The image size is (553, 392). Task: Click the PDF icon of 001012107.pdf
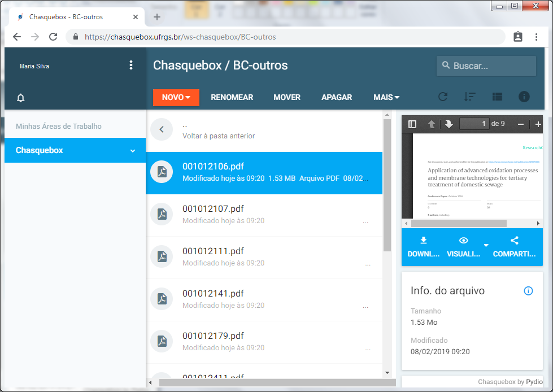point(162,214)
